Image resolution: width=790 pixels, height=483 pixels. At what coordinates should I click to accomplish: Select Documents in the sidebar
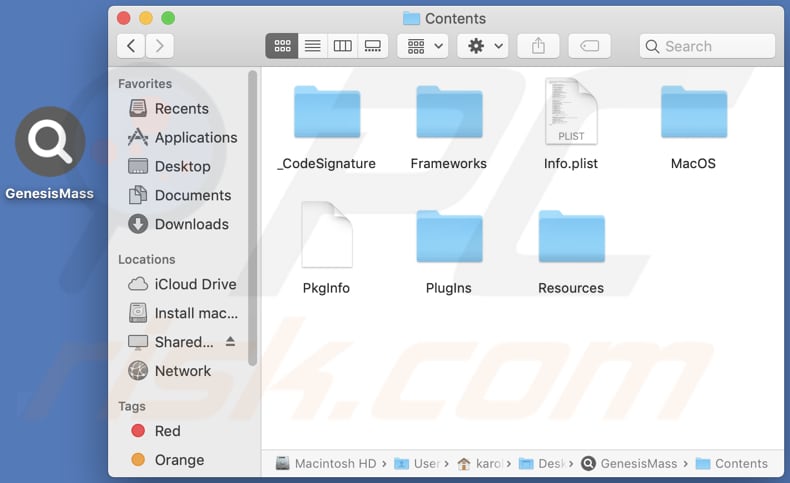point(180,195)
